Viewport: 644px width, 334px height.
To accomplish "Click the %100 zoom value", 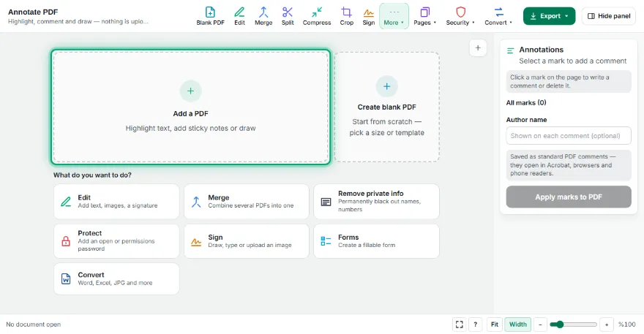I will point(626,324).
